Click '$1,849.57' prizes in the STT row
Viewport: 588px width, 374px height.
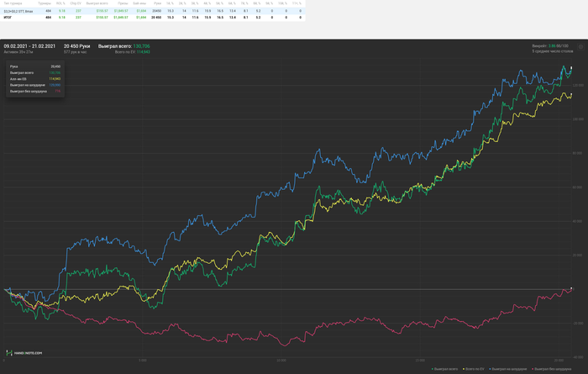click(121, 11)
